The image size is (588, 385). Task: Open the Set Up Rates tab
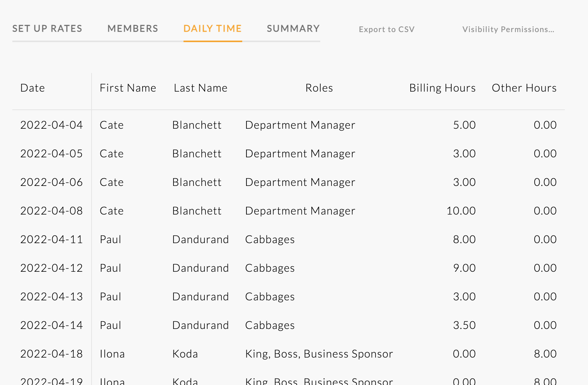[47, 29]
